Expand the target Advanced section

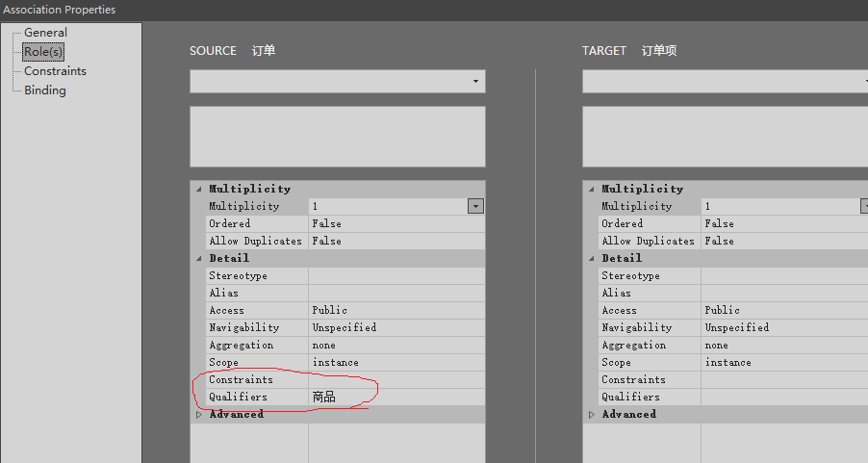tap(592, 415)
